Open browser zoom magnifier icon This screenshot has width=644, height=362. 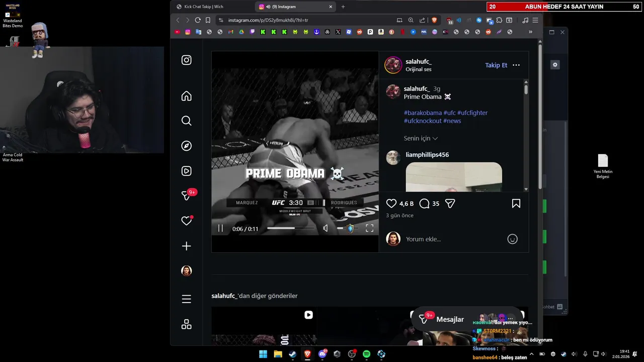click(x=411, y=20)
